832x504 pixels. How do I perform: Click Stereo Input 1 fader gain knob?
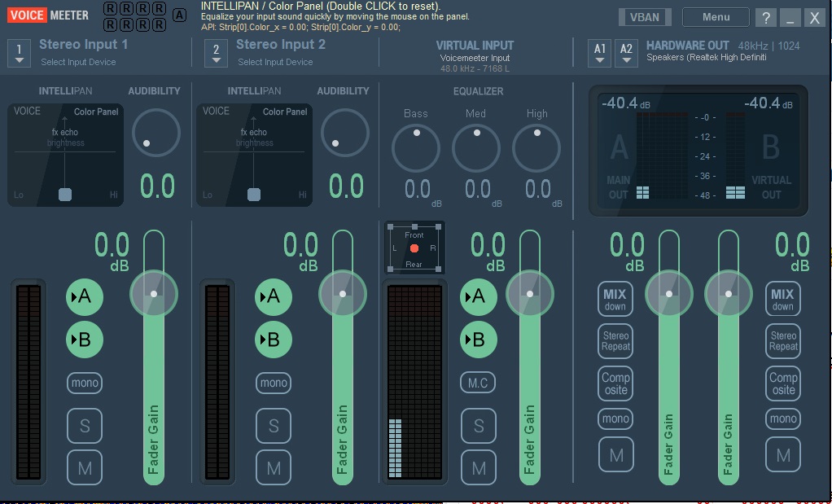coord(154,294)
